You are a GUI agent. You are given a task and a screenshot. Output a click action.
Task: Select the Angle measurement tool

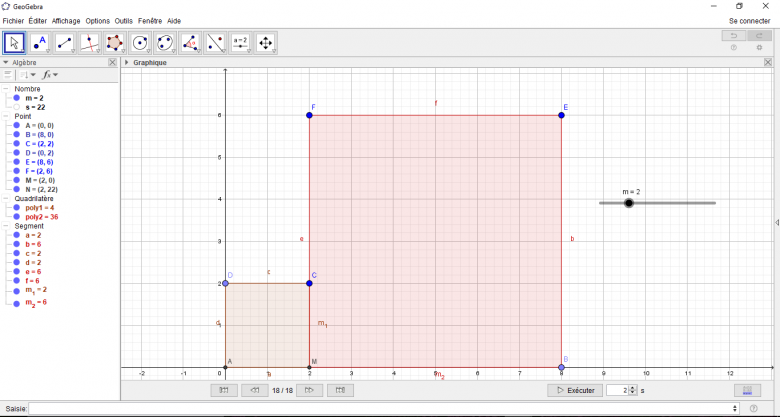pyautogui.click(x=190, y=43)
